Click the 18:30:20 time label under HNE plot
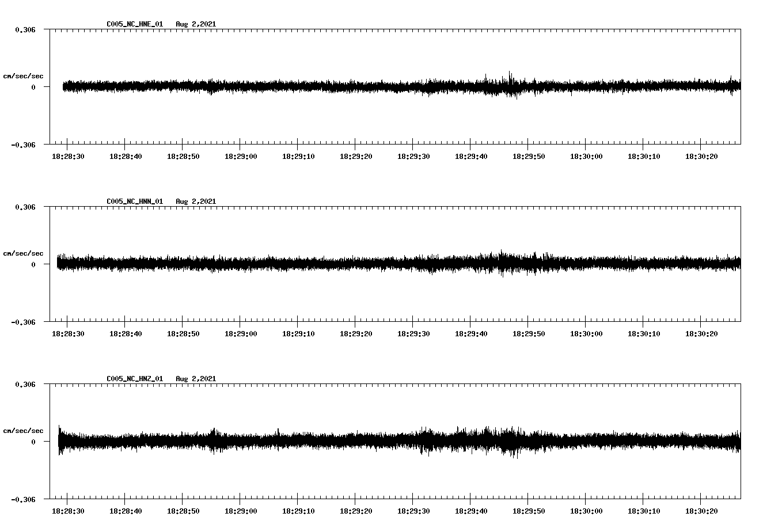 (x=701, y=156)
